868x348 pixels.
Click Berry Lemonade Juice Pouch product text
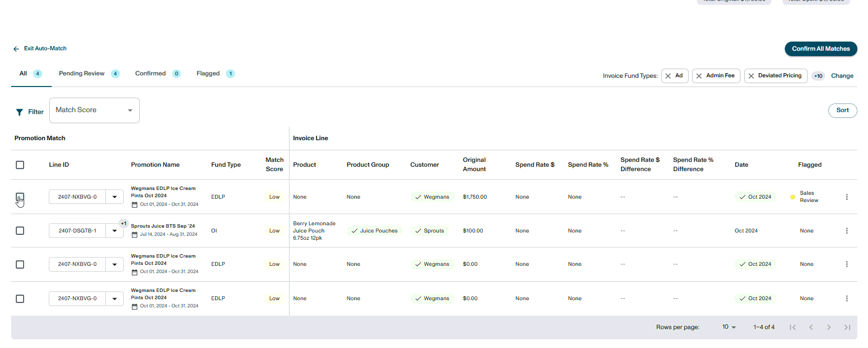pyautogui.click(x=314, y=231)
